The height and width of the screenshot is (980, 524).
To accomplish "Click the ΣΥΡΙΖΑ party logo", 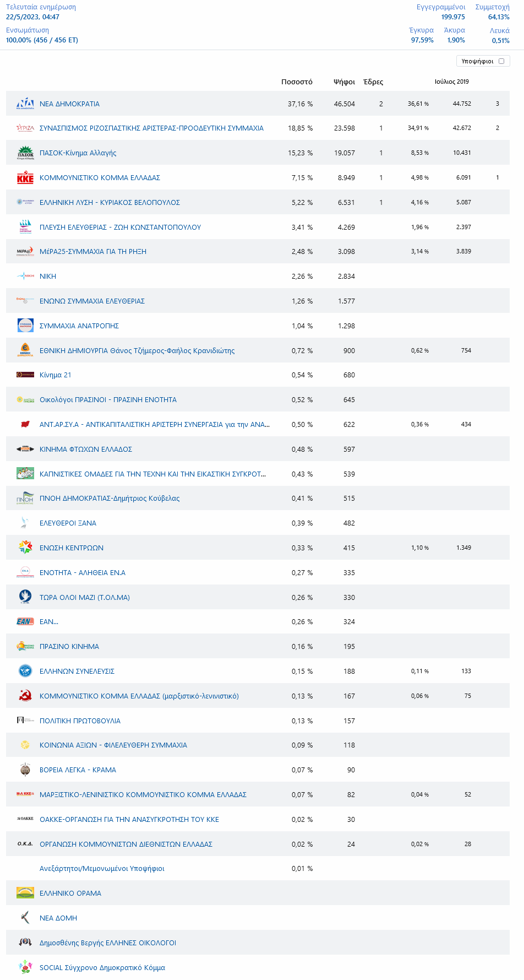I will pyautogui.click(x=25, y=128).
